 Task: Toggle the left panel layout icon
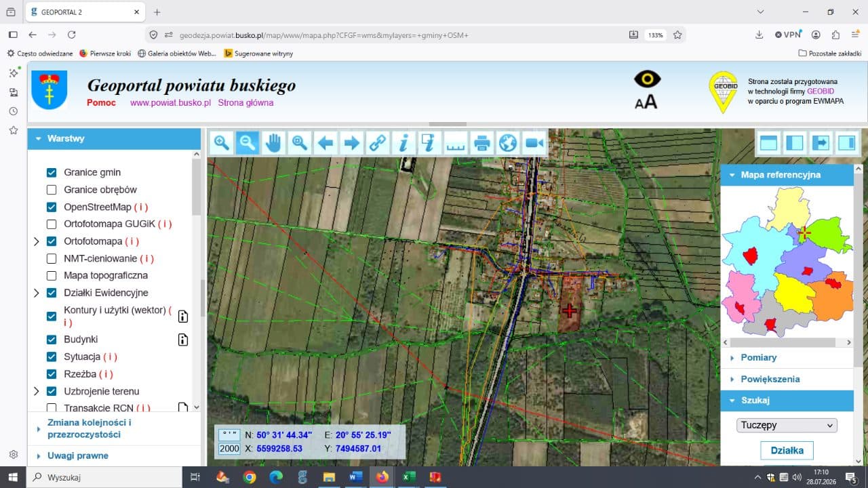pos(794,142)
